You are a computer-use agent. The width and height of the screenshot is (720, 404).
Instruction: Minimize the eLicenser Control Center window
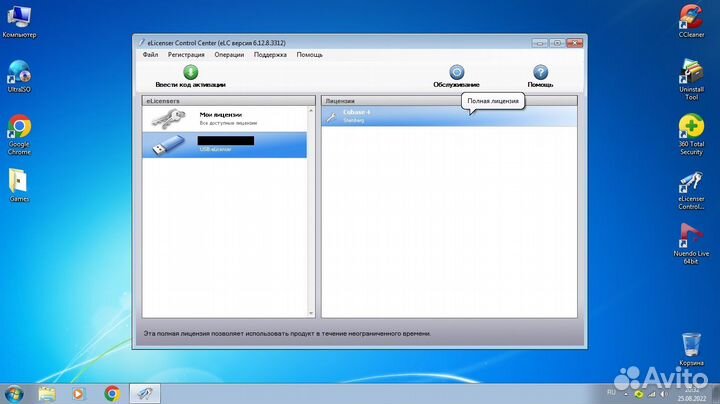[x=540, y=43]
